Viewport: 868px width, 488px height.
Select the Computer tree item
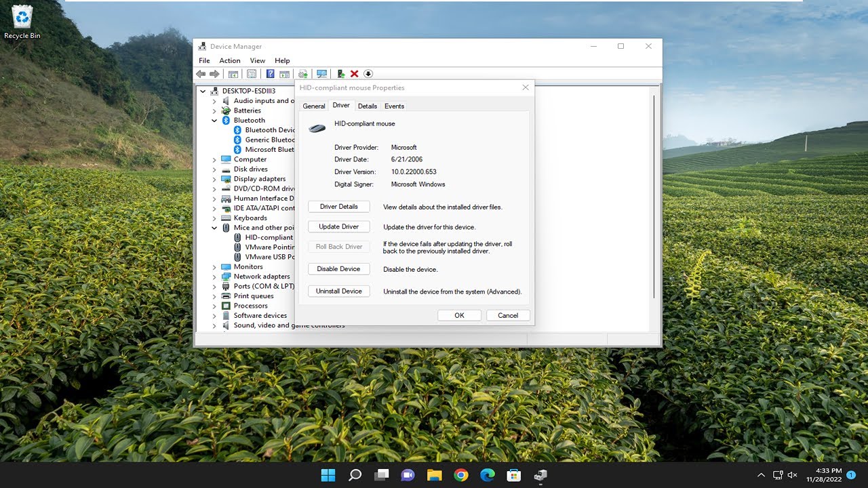250,160
